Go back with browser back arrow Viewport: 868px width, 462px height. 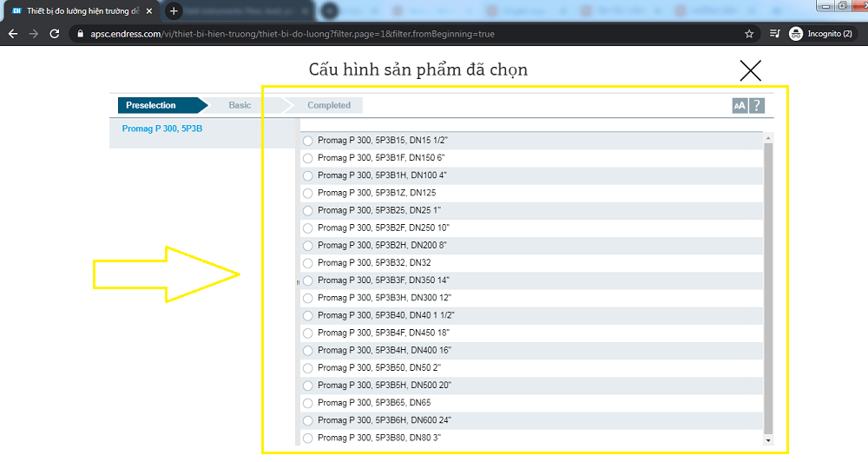[13, 34]
